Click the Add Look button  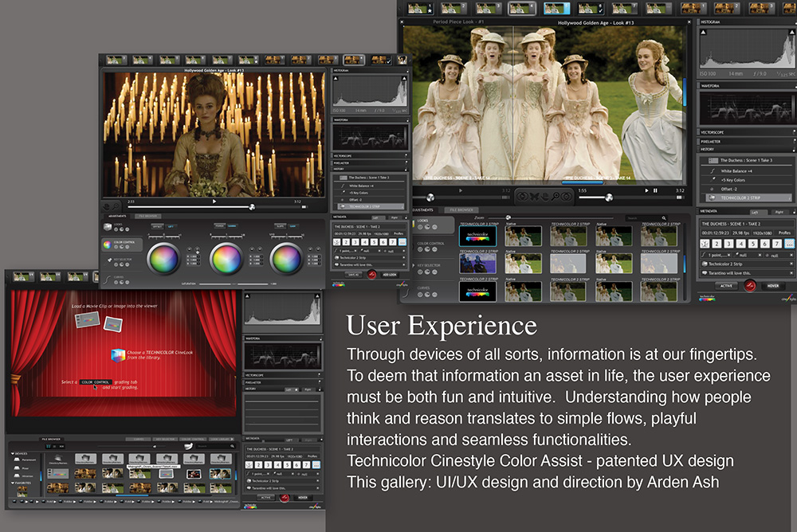pyautogui.click(x=391, y=273)
